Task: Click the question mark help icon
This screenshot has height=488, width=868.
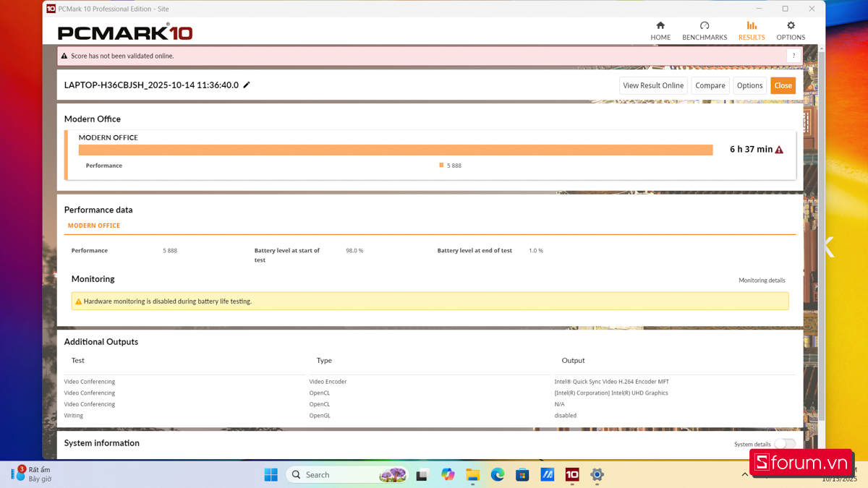Action: tap(793, 56)
